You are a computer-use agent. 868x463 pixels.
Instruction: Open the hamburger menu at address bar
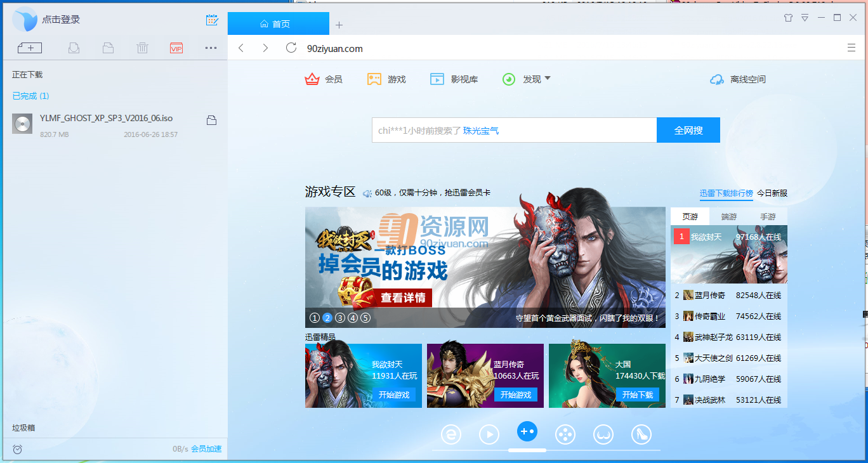click(x=852, y=48)
